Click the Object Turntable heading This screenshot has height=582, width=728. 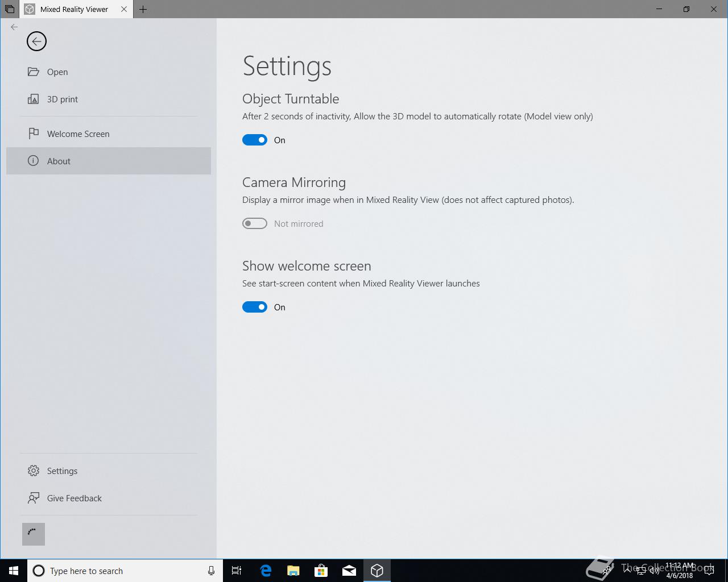[291, 99]
